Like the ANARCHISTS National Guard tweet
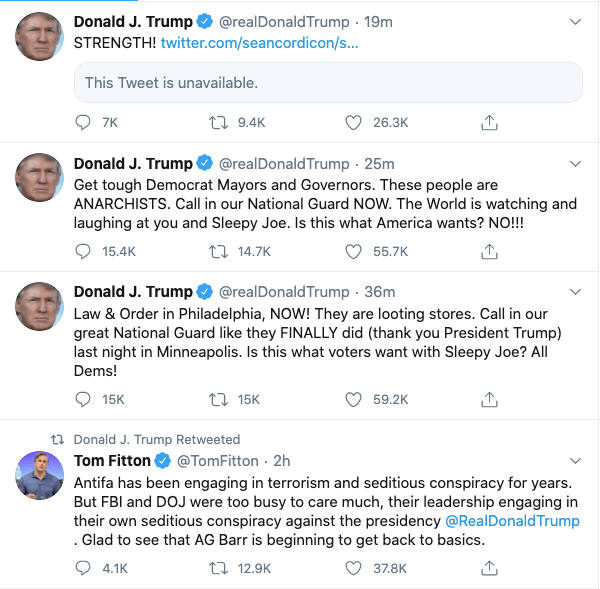The width and height of the screenshot is (600, 589). click(x=352, y=251)
